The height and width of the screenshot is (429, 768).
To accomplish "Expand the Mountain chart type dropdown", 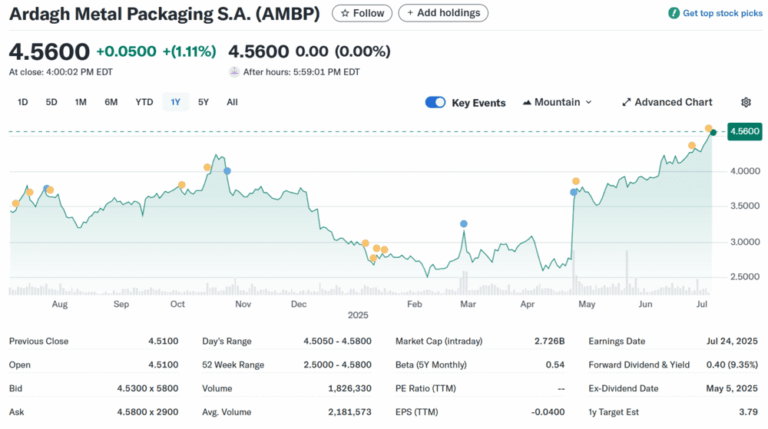I will click(557, 102).
